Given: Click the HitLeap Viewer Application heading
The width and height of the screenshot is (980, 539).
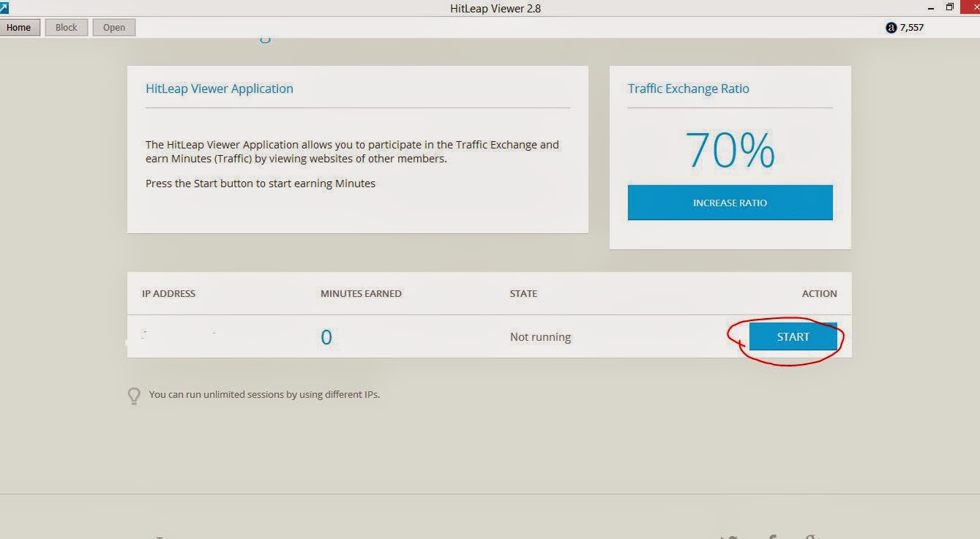Looking at the screenshot, I should (x=220, y=88).
